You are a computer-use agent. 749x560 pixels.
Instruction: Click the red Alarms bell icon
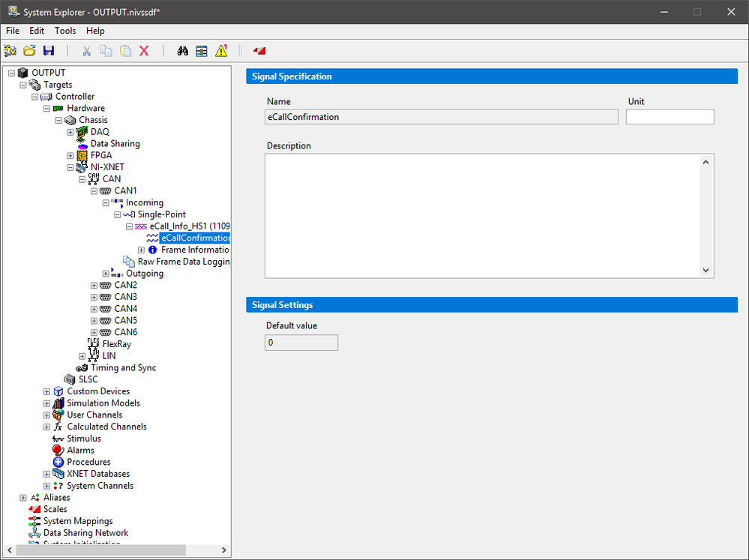58,450
